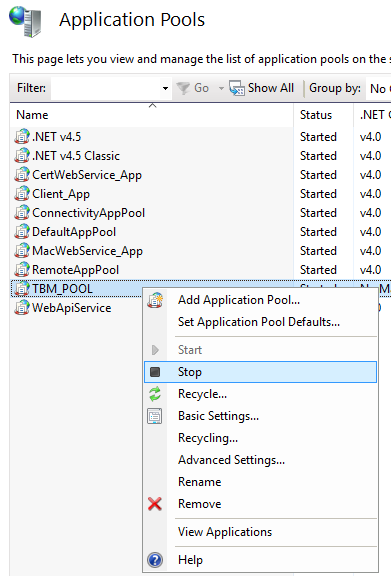Click the TBM_POOL icon
This screenshot has width=391, height=576.
point(22,289)
